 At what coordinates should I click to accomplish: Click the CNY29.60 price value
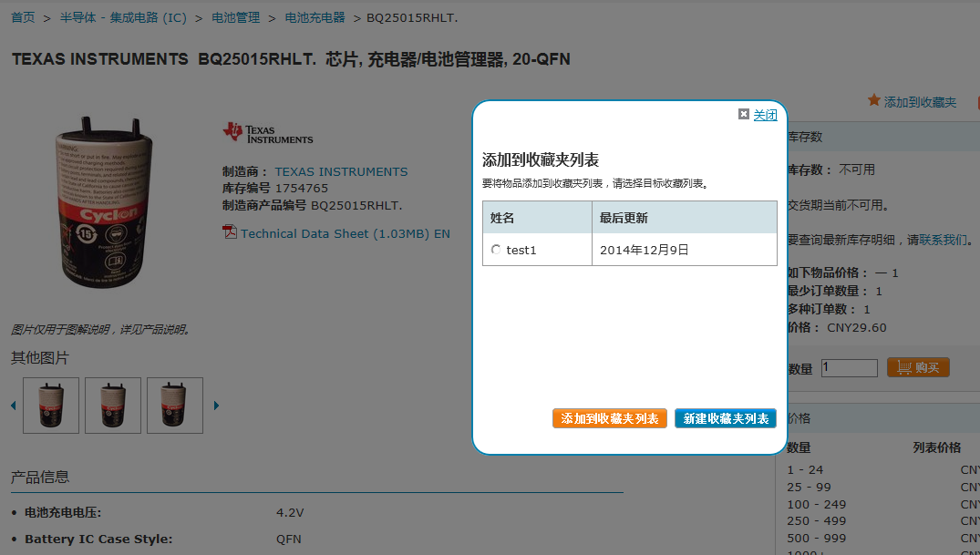point(857,327)
